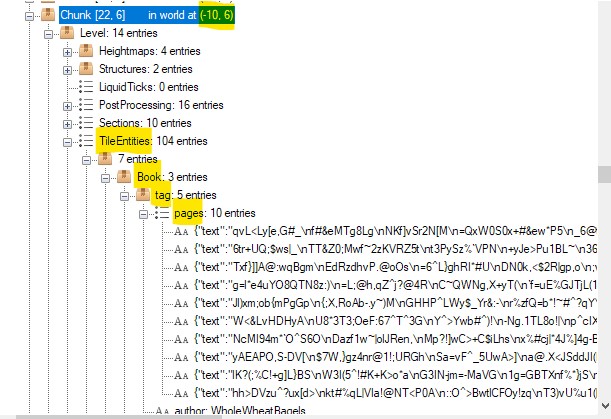Click the vertical scrollbar thumb
611x419 pixels.
(604, 174)
